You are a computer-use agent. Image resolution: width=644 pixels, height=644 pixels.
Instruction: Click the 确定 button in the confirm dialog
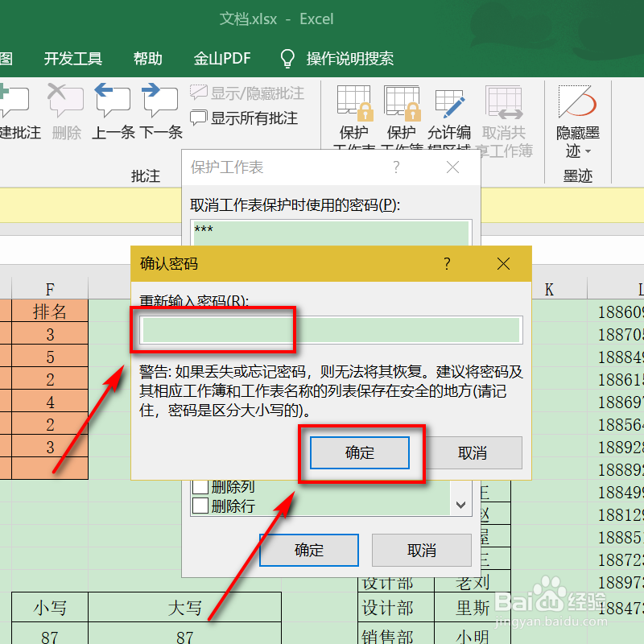pyautogui.click(x=359, y=453)
